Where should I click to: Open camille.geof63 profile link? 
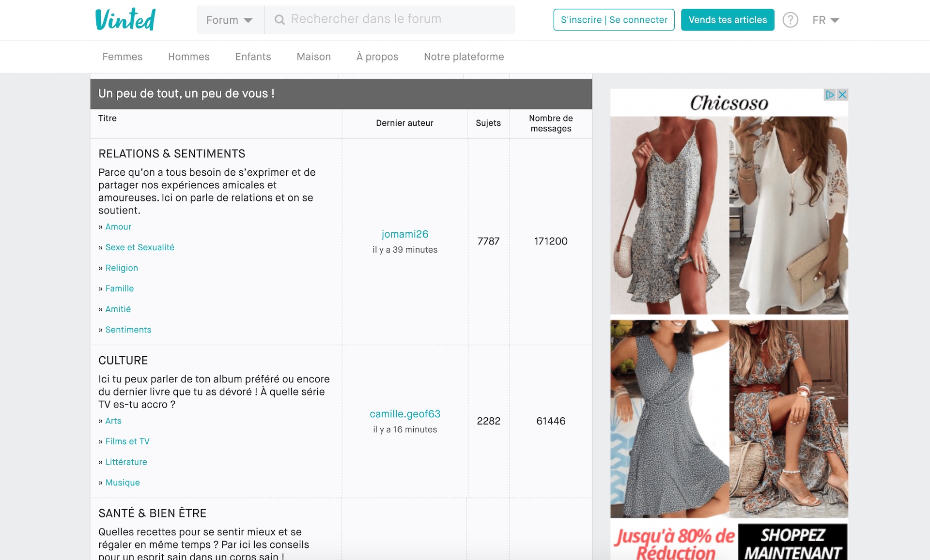coord(405,414)
